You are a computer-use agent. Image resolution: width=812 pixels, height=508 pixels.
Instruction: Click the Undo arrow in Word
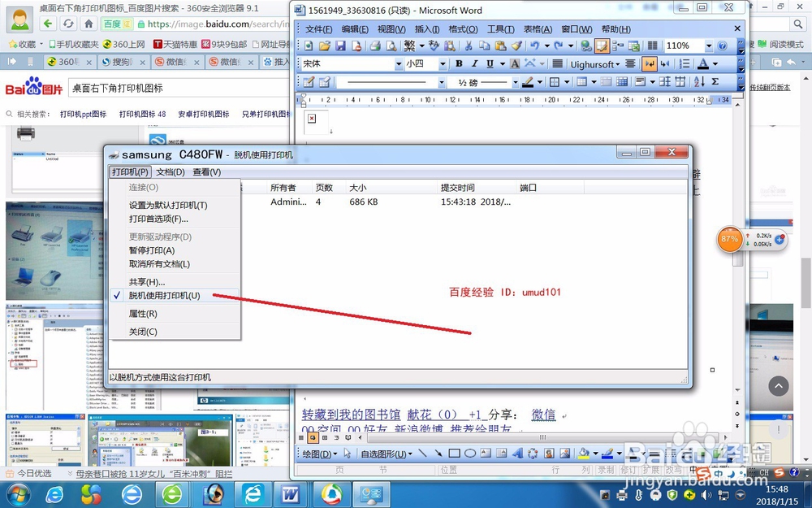click(535, 46)
